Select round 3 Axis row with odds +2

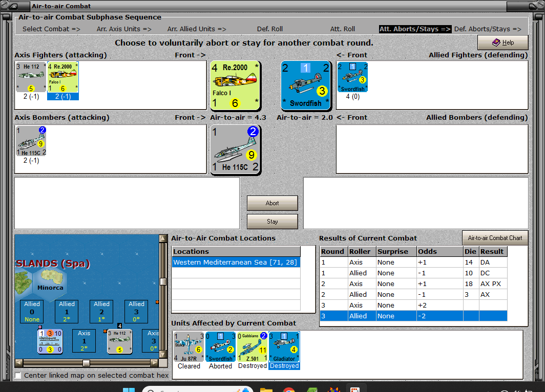click(413, 305)
